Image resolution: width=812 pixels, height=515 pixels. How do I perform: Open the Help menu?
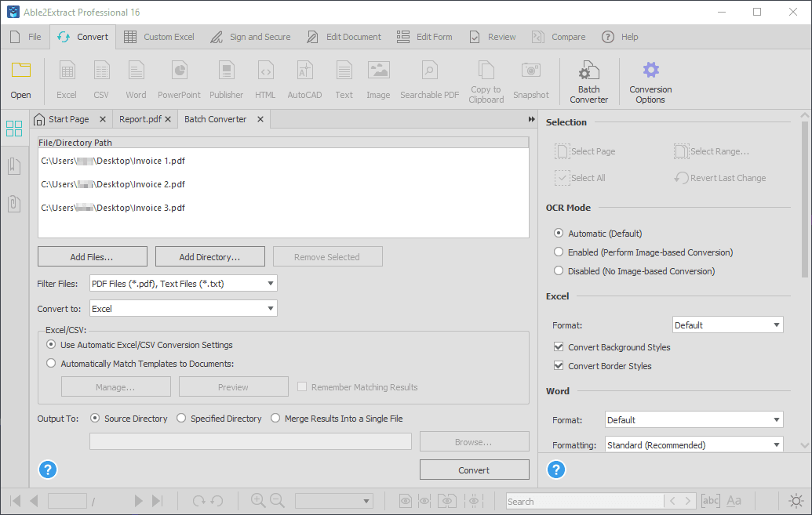pyautogui.click(x=620, y=37)
